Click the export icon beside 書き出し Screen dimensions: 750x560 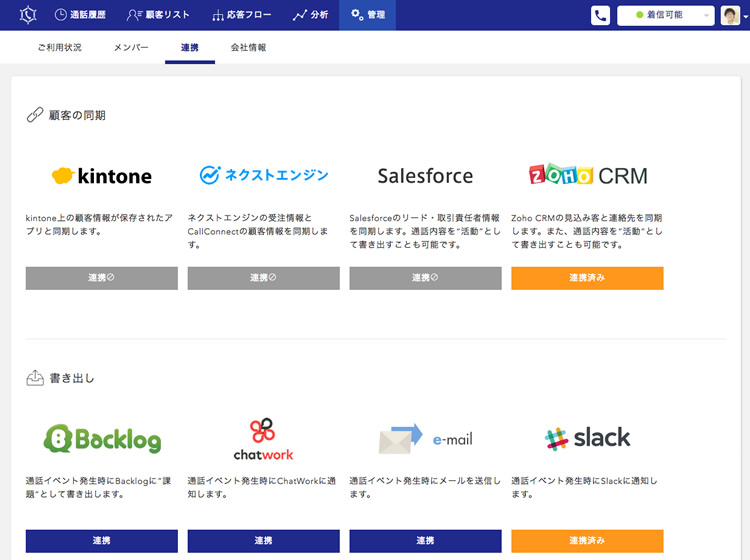(34, 378)
